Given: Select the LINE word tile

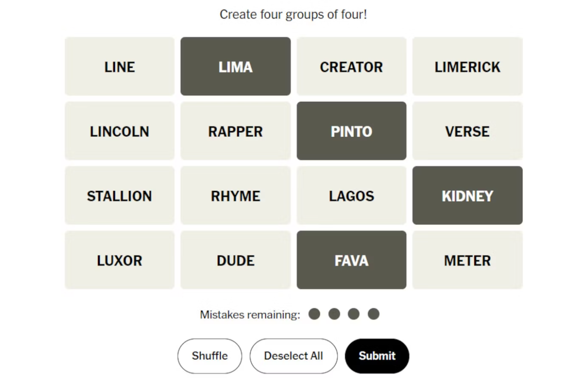Looking at the screenshot, I should [119, 67].
